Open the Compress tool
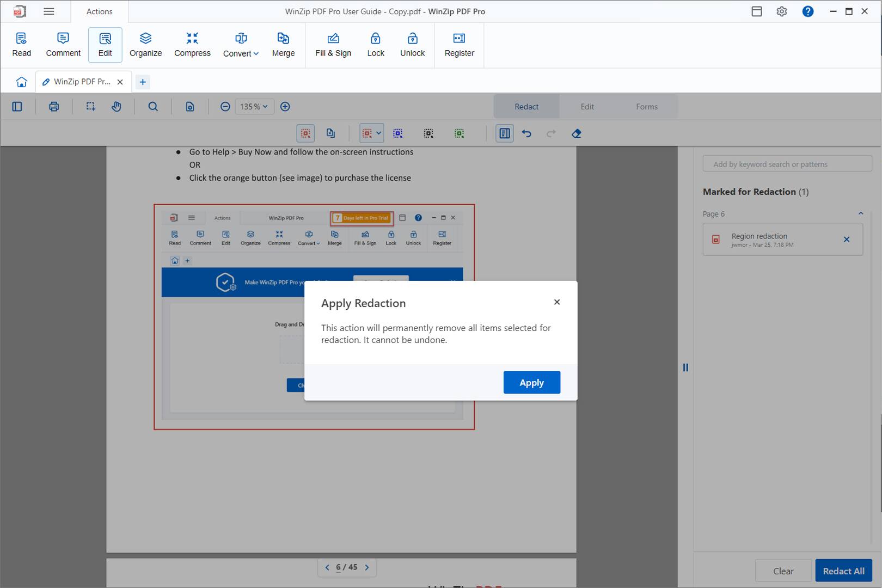The height and width of the screenshot is (588, 882). click(x=192, y=45)
